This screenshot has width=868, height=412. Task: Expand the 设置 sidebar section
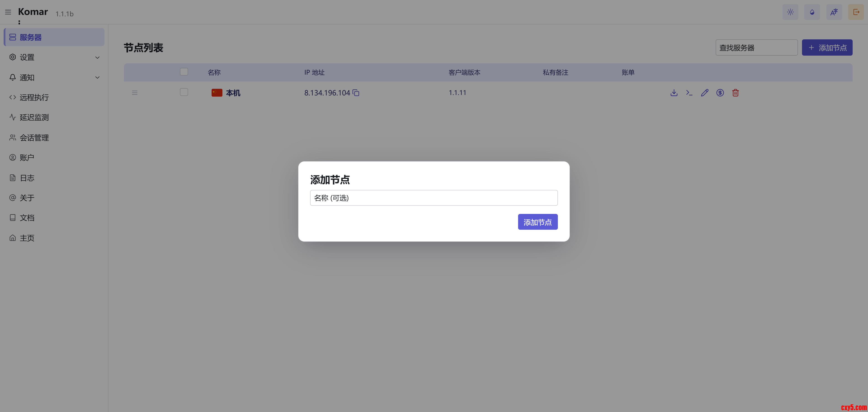tap(54, 57)
